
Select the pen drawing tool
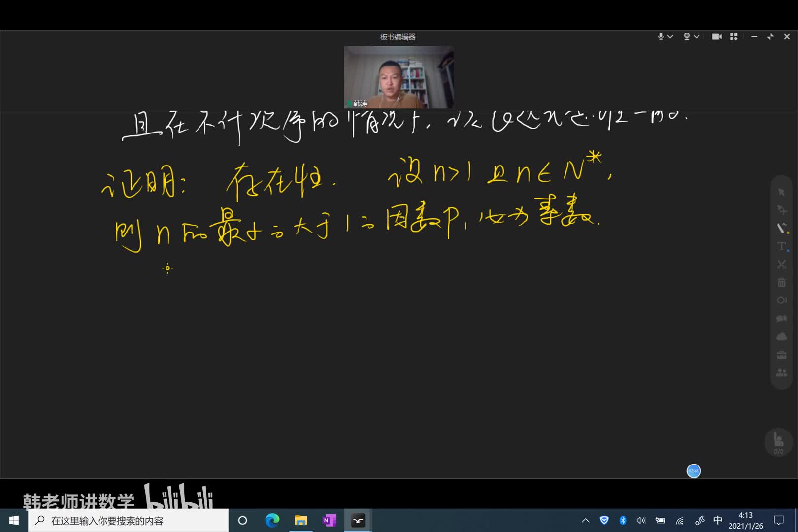point(782,228)
